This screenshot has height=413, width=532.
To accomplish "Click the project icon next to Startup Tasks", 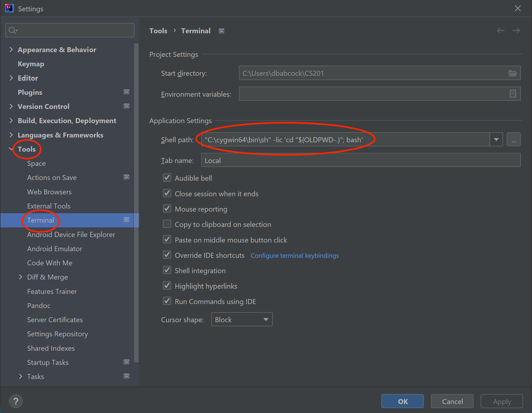I will [x=126, y=362].
